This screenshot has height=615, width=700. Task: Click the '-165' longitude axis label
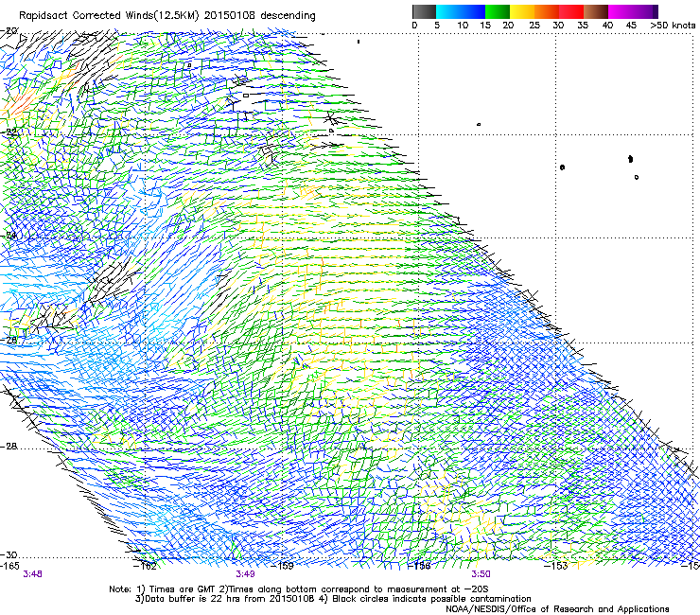pyautogui.click(x=9, y=566)
